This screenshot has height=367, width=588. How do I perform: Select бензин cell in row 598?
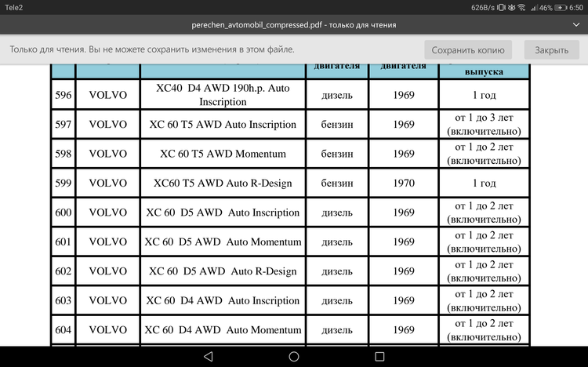click(337, 154)
